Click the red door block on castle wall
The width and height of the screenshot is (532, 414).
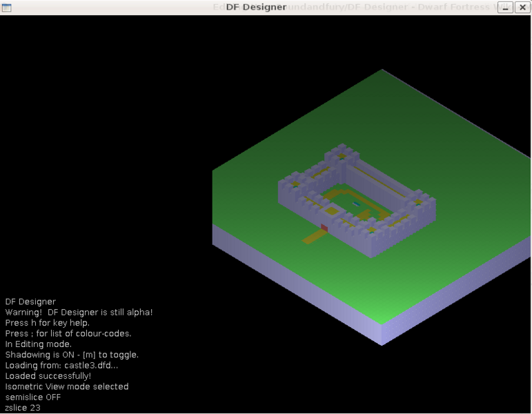[324, 228]
